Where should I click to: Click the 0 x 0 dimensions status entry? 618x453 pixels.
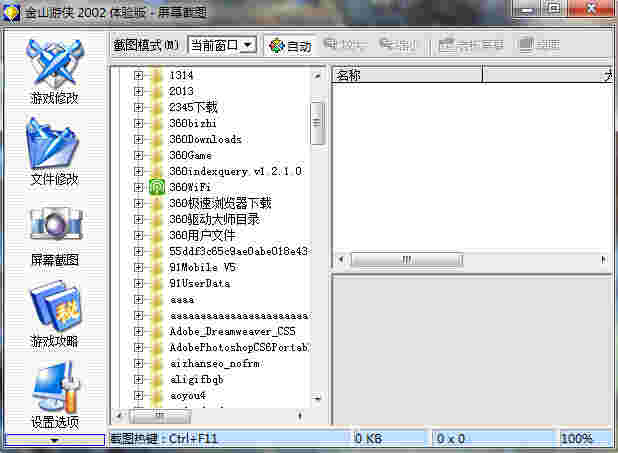pos(450,438)
